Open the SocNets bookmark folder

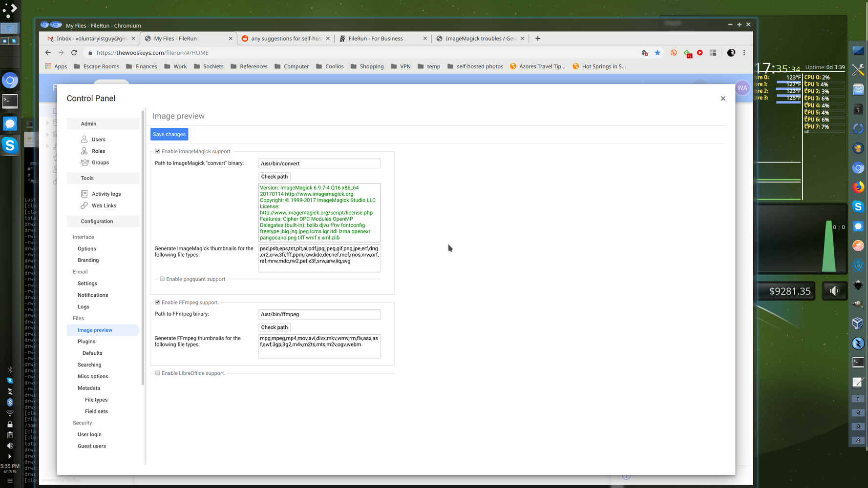(x=209, y=66)
